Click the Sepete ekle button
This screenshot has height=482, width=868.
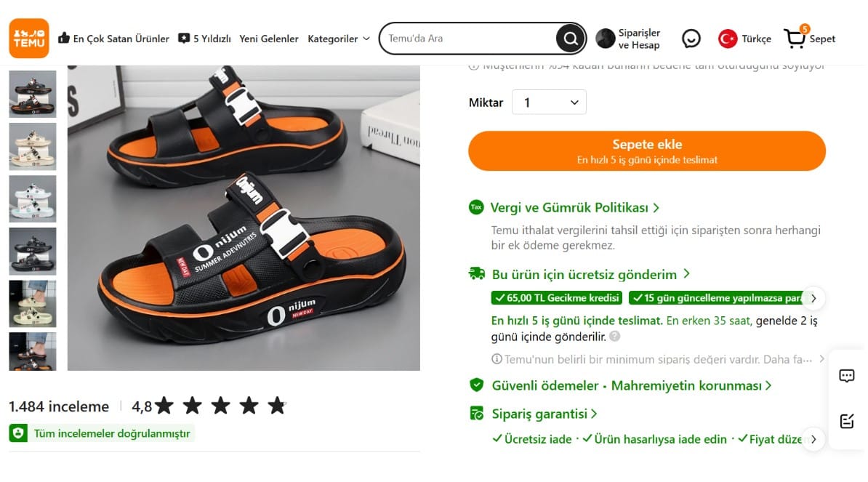pyautogui.click(x=646, y=150)
